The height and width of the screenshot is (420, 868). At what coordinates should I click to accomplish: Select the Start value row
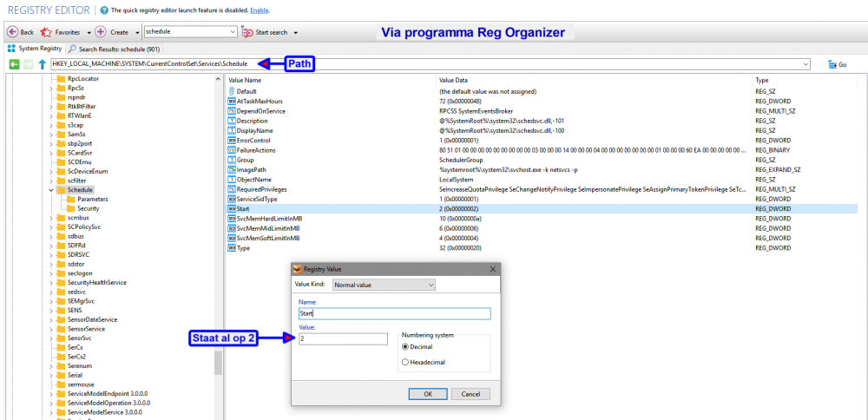point(542,208)
